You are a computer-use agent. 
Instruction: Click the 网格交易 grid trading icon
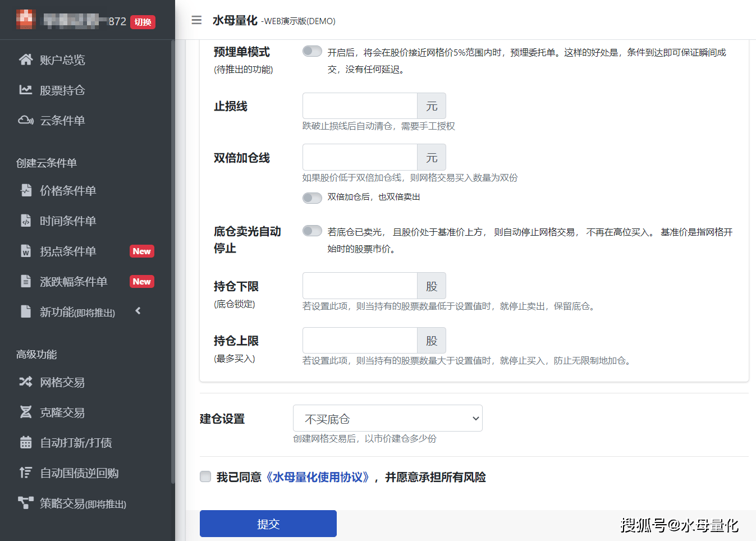point(26,382)
